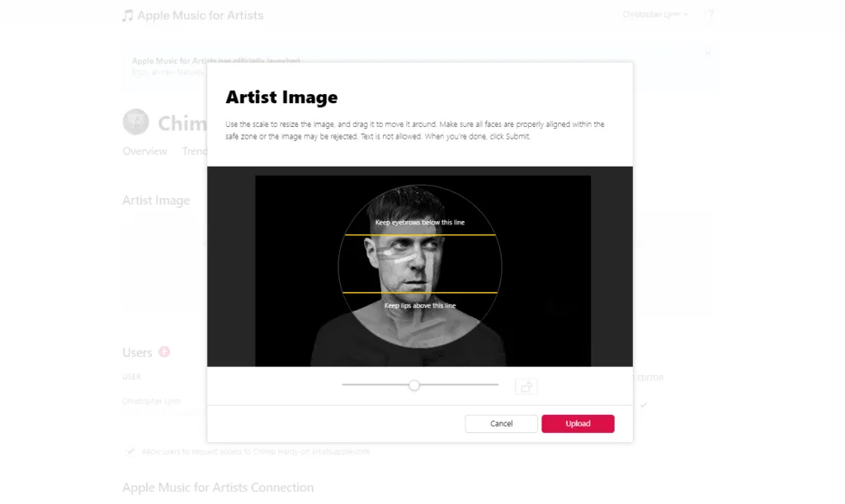Screen dimensions: 845x504
Task: Click the eyebrows guide line label
Action: [419, 222]
